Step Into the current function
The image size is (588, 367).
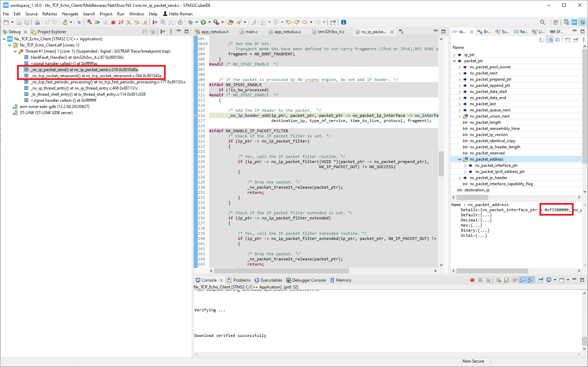coord(129,22)
